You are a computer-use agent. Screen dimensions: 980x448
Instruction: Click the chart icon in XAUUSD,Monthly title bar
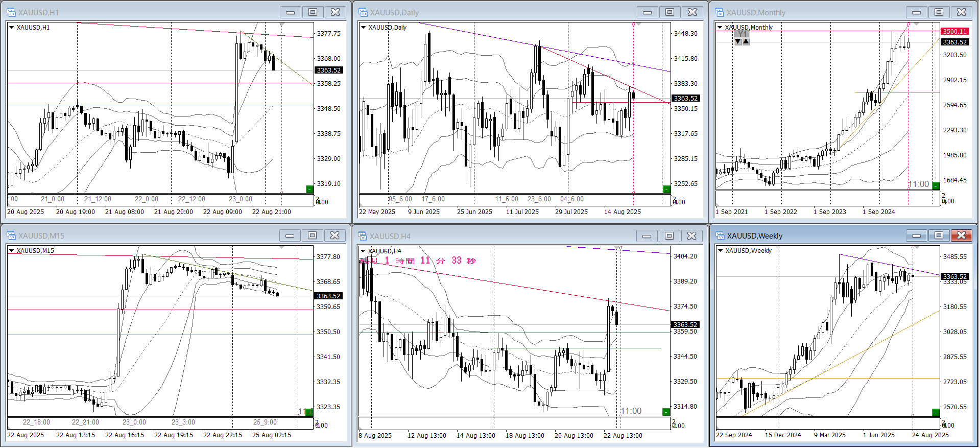(720, 12)
